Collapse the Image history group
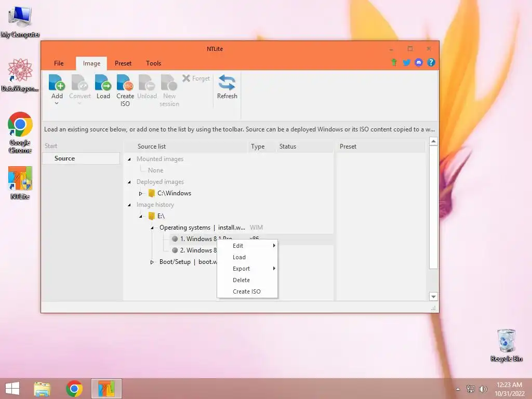Viewport: 532px width, 399px height. pyautogui.click(x=129, y=205)
